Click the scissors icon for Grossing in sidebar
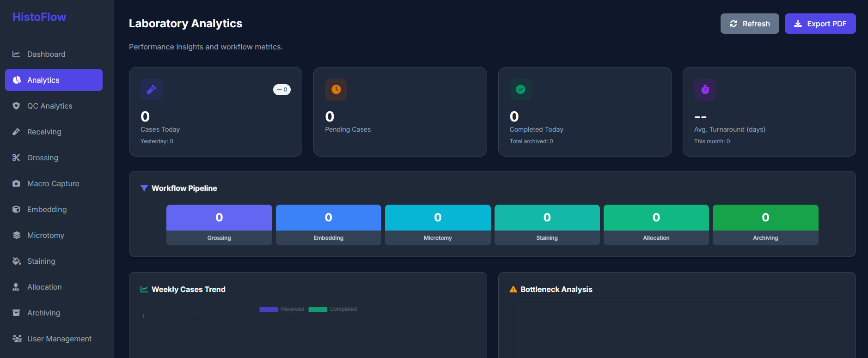Viewport: 868px width, 358px height. (x=16, y=158)
